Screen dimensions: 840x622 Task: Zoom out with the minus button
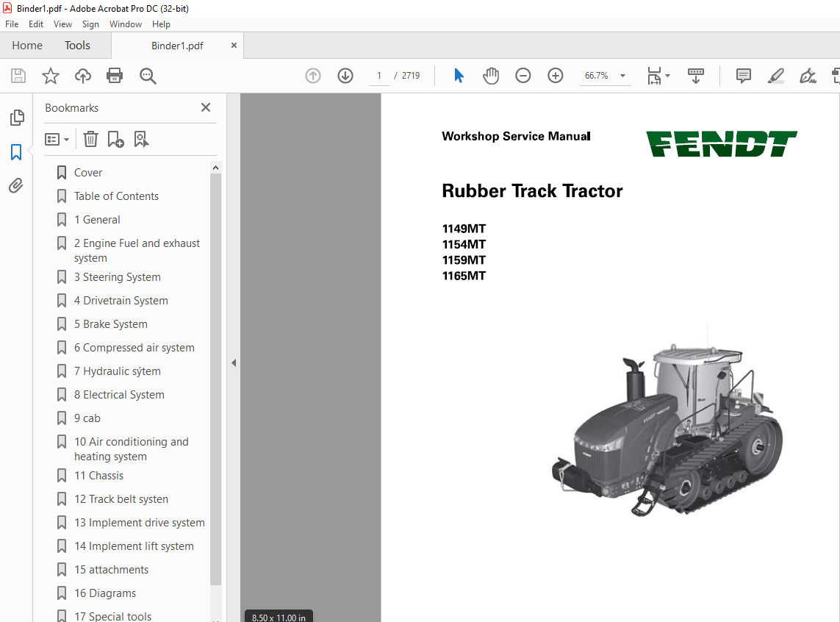[x=523, y=76]
